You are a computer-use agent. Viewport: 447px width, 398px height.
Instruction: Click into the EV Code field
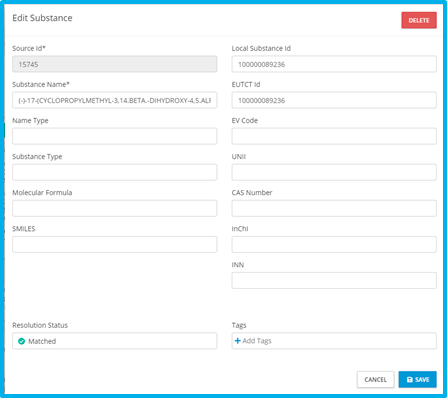pyautogui.click(x=334, y=136)
